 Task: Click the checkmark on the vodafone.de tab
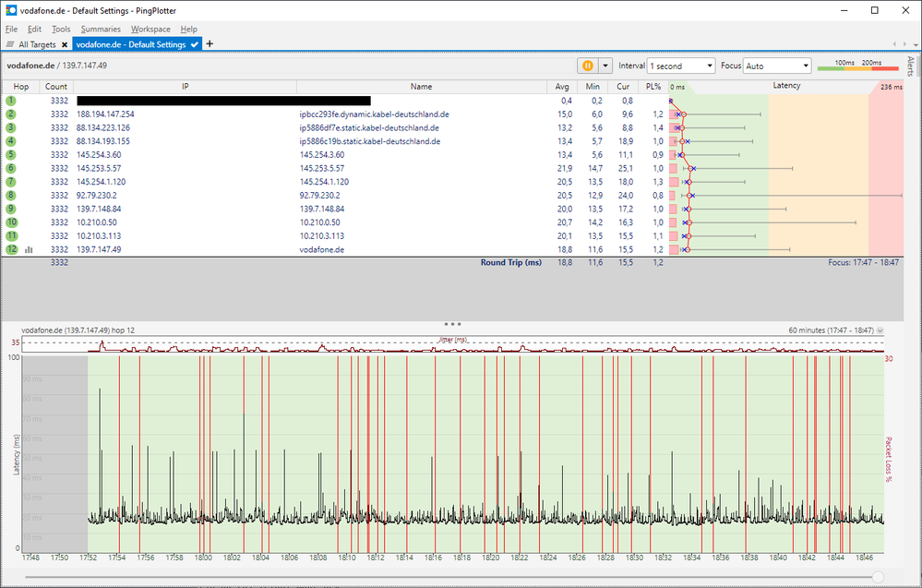point(195,44)
